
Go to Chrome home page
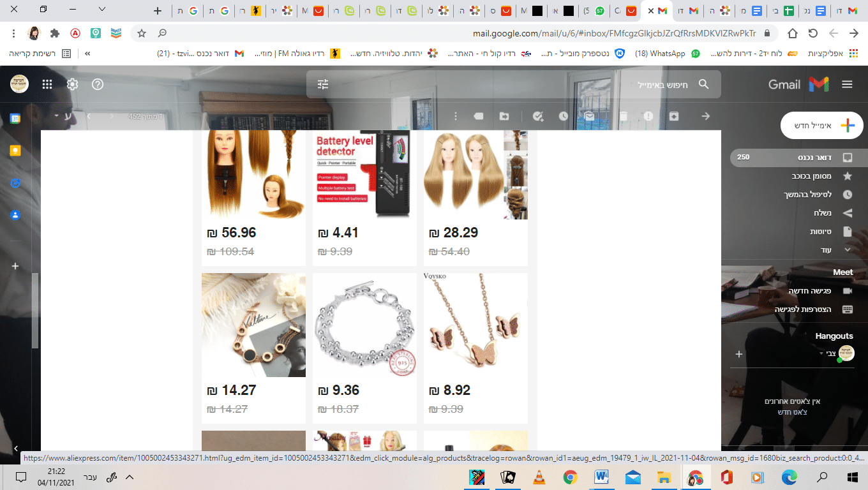[792, 33]
